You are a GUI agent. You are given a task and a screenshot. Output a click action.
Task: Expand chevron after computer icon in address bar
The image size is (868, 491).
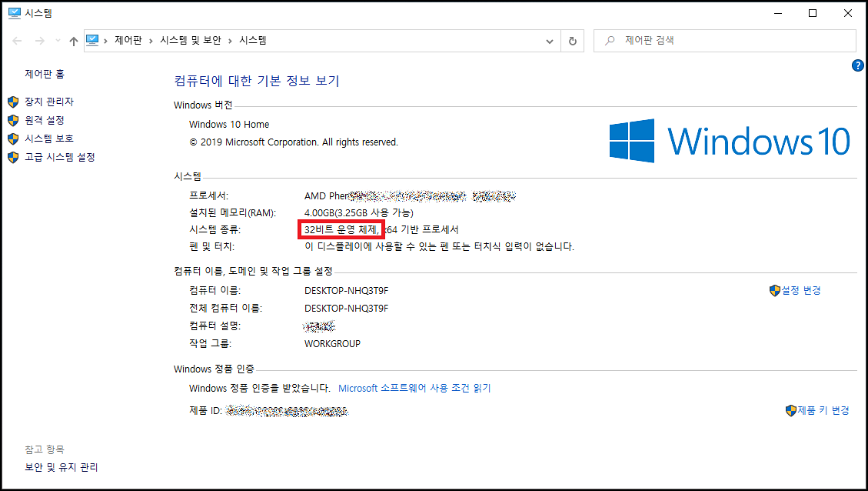pyautogui.click(x=106, y=41)
